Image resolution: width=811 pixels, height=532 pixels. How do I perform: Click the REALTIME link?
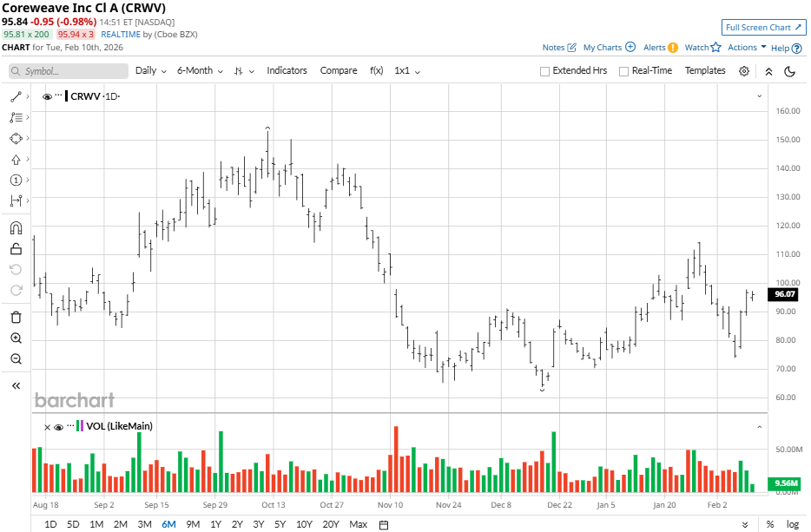coord(121,35)
